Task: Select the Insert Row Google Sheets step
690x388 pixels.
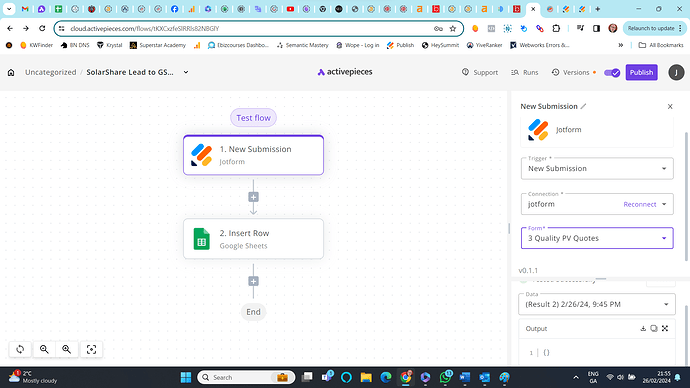Action: [253, 239]
